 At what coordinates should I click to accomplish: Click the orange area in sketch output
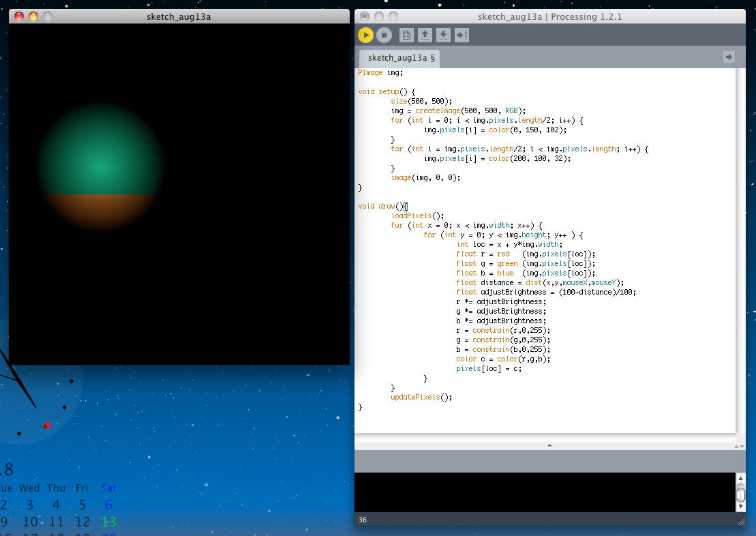(100, 207)
